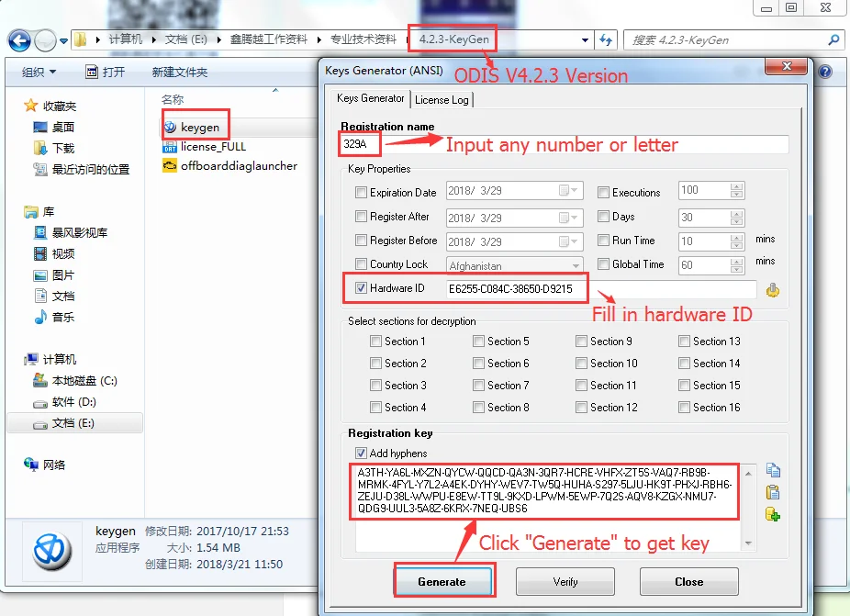Enable the Executions checkbox
Image resolution: width=850 pixels, height=616 pixels.
pos(603,192)
